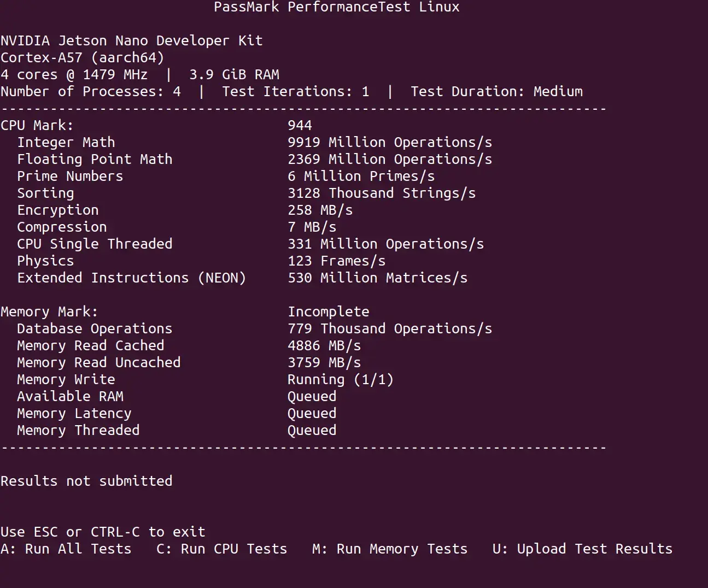Click the Database Operations label
This screenshot has height=588, width=708.
point(95,328)
